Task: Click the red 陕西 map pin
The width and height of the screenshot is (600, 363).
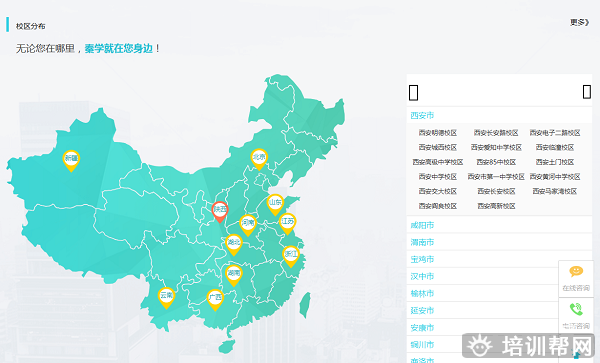Action: coord(220,212)
